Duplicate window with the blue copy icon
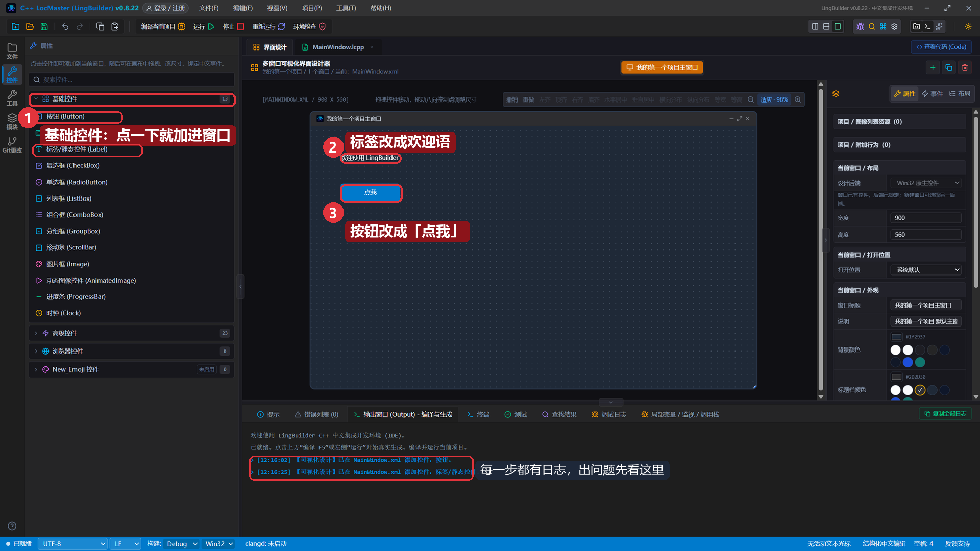This screenshot has width=980, height=551. pos(949,67)
